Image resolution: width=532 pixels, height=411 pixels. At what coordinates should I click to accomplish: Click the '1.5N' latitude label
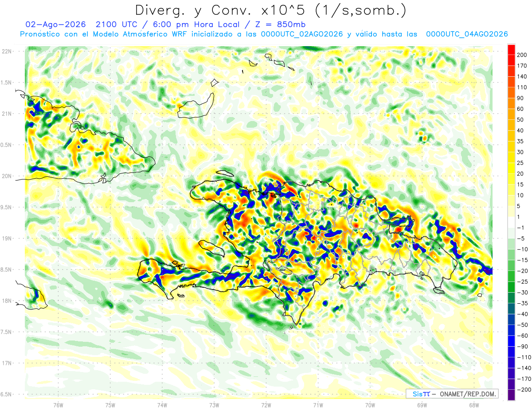tap(7, 82)
